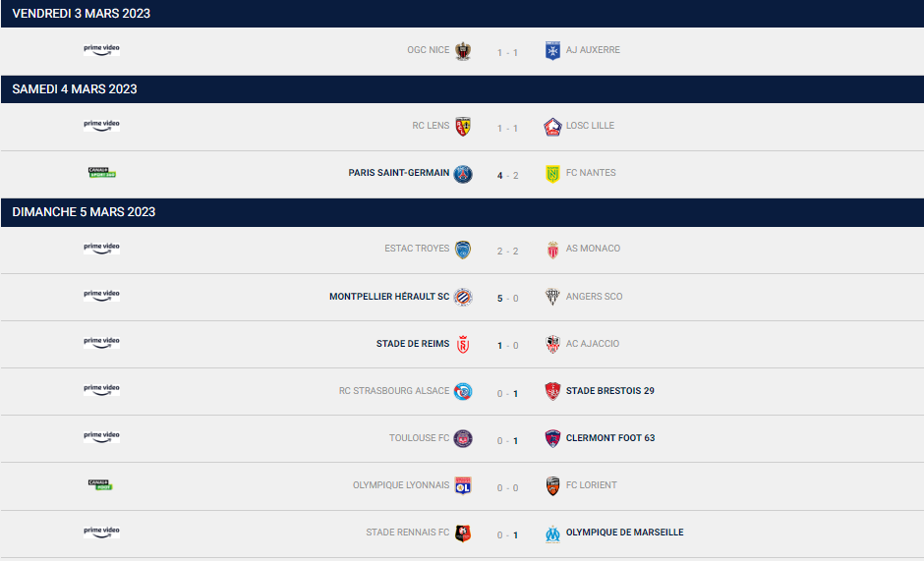
Task: Open the ESTAC Troyes team link
Action: pos(417,249)
